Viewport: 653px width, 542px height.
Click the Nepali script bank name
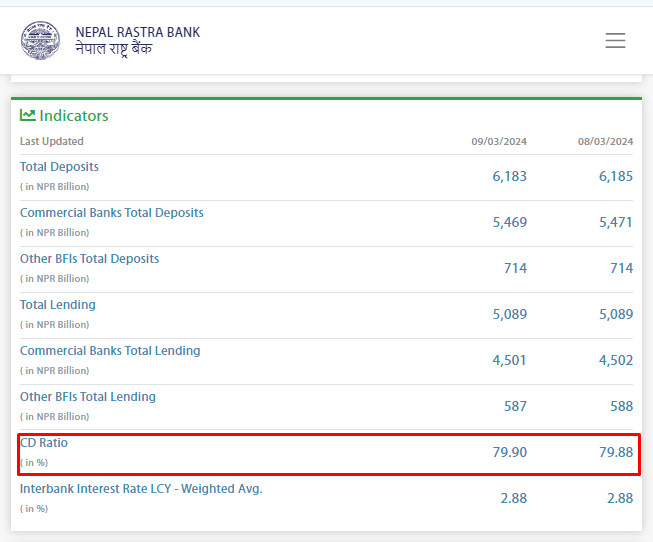(x=114, y=49)
